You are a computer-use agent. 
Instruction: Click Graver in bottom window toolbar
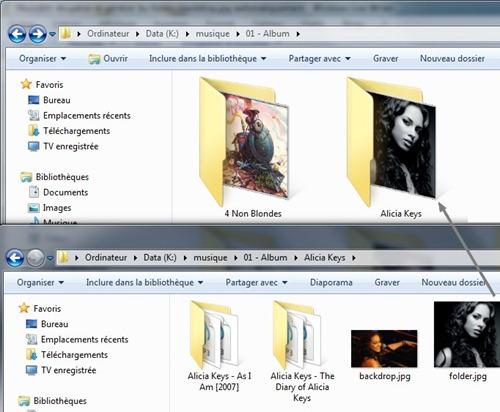pyautogui.click(x=387, y=283)
